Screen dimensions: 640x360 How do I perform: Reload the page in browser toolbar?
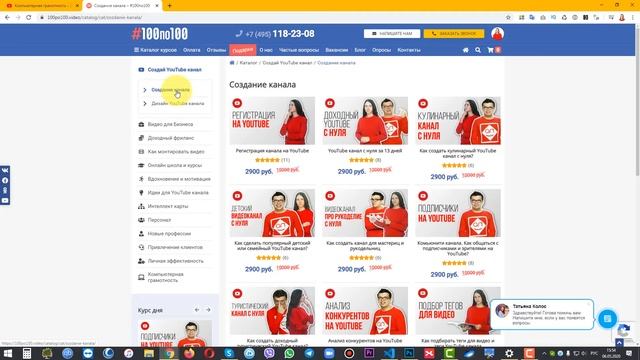click(29, 18)
